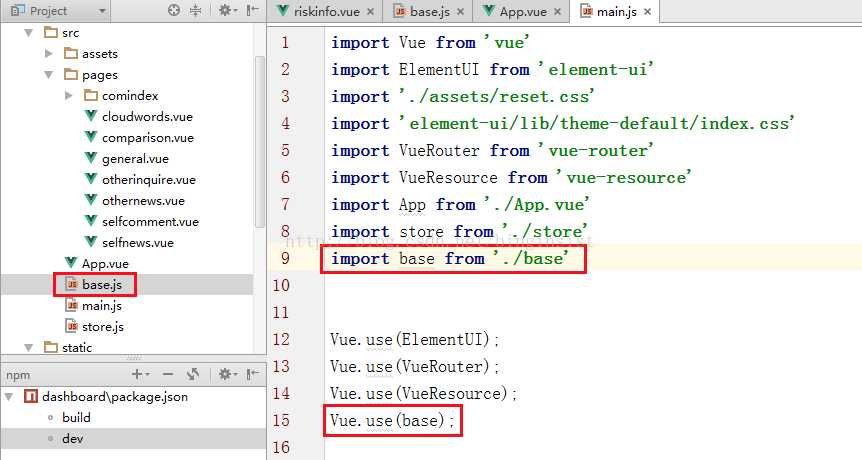Open comparison.vue in the tree

147,137
